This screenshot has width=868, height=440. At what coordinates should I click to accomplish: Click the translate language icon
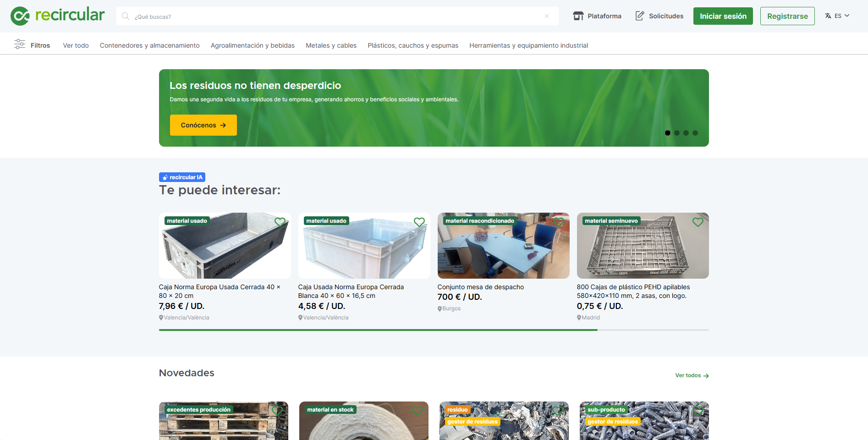(x=828, y=16)
